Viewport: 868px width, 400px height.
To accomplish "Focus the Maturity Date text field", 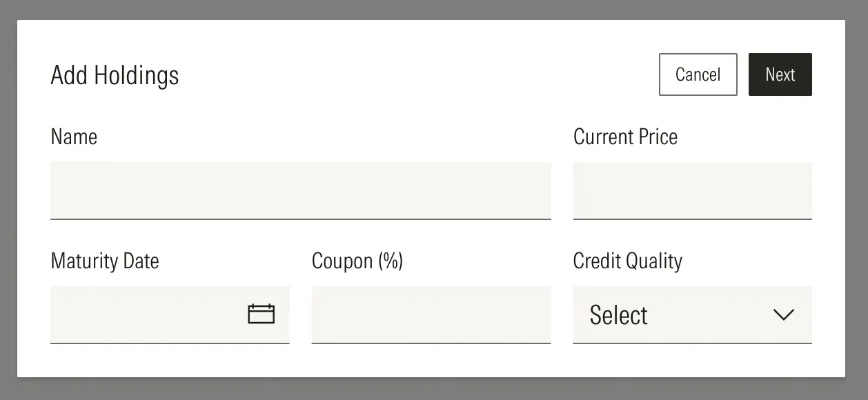I will click(x=145, y=314).
